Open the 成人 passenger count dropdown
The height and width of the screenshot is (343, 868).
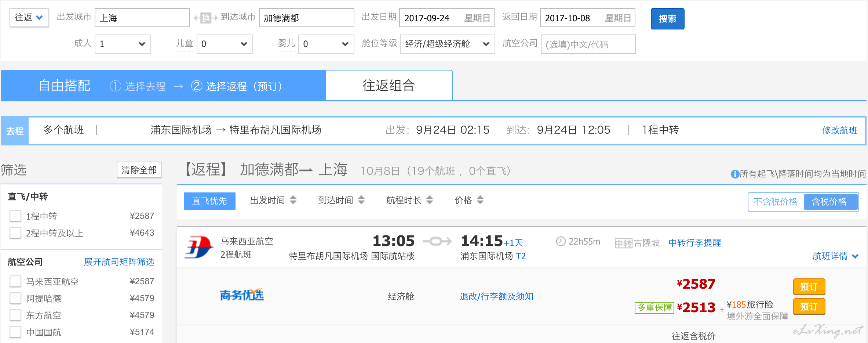(123, 44)
